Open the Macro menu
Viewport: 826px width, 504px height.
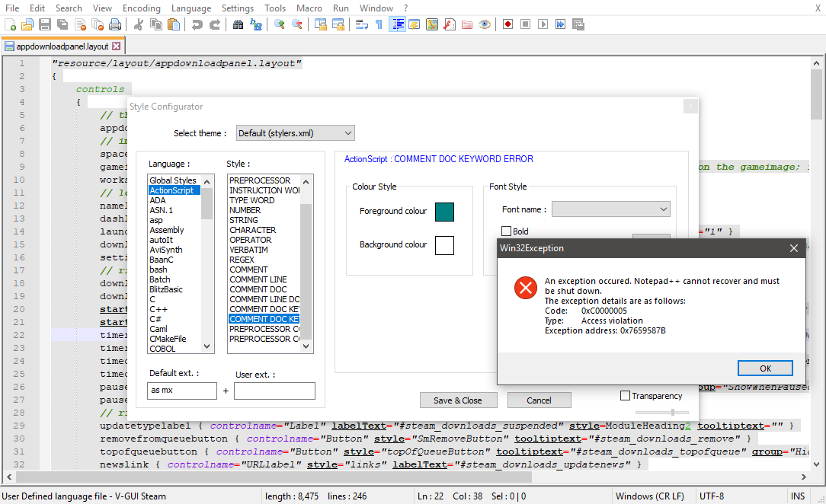click(x=309, y=8)
